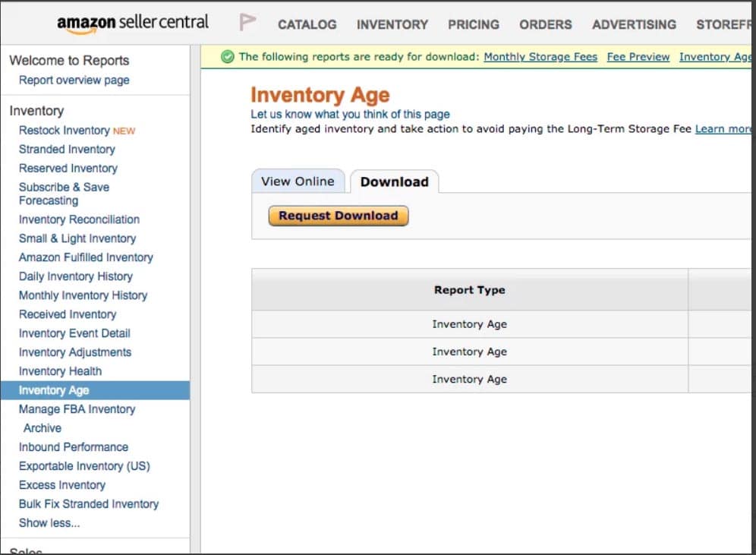Image resolution: width=756 pixels, height=555 pixels.
Task: Open the Monthly Storage Fees report
Action: [x=540, y=56]
